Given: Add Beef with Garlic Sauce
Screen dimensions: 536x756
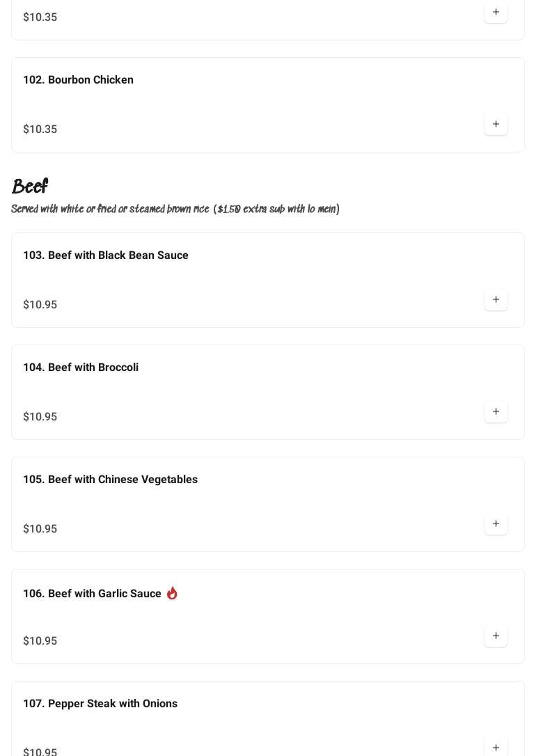Looking at the screenshot, I should pos(496,636).
